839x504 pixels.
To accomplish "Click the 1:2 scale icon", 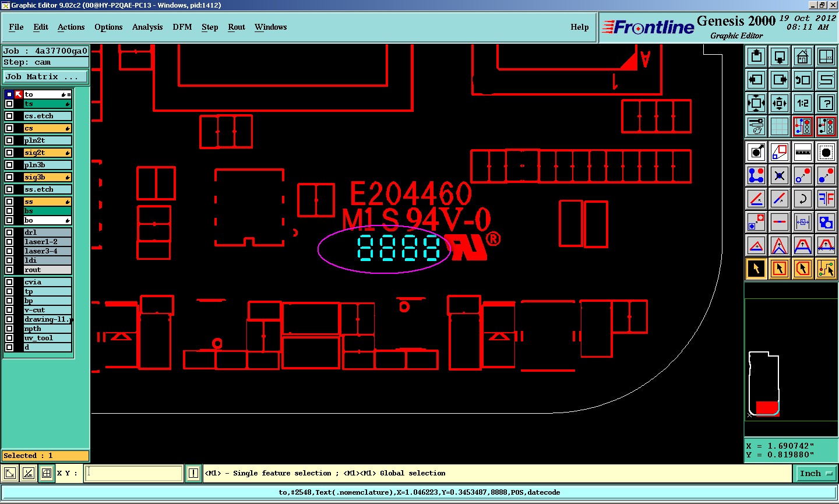I will tap(803, 103).
